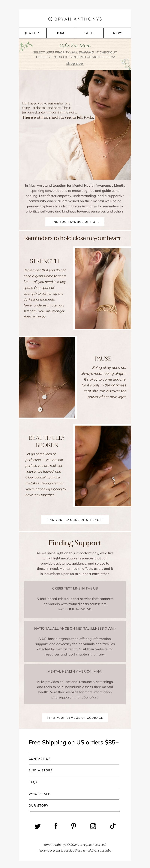150x868 pixels.
Task: Click the ring on hand photo
Action: (x=103, y=466)
